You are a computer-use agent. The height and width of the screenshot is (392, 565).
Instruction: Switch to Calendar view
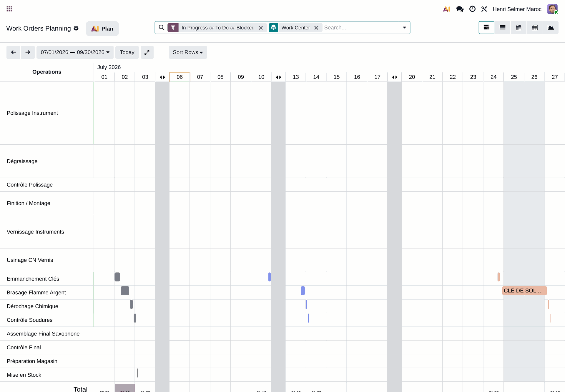click(519, 28)
